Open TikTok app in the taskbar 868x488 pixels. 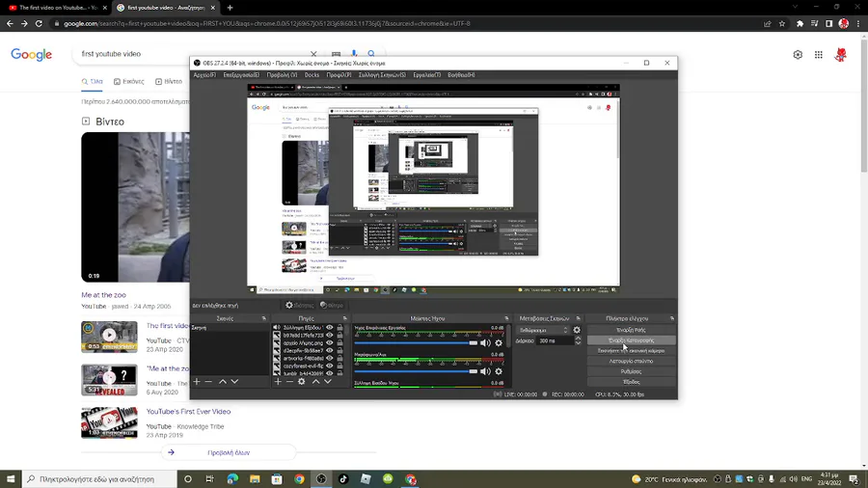tap(343, 479)
